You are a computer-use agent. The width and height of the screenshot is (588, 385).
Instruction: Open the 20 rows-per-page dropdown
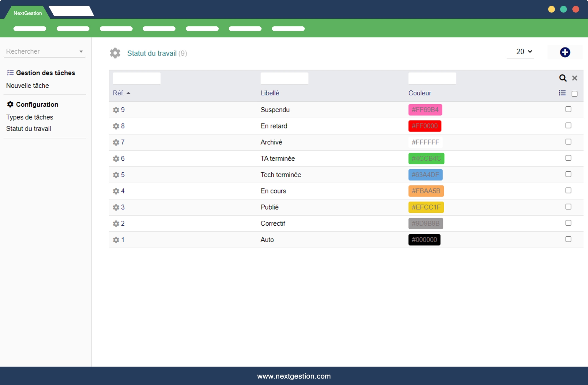click(524, 52)
